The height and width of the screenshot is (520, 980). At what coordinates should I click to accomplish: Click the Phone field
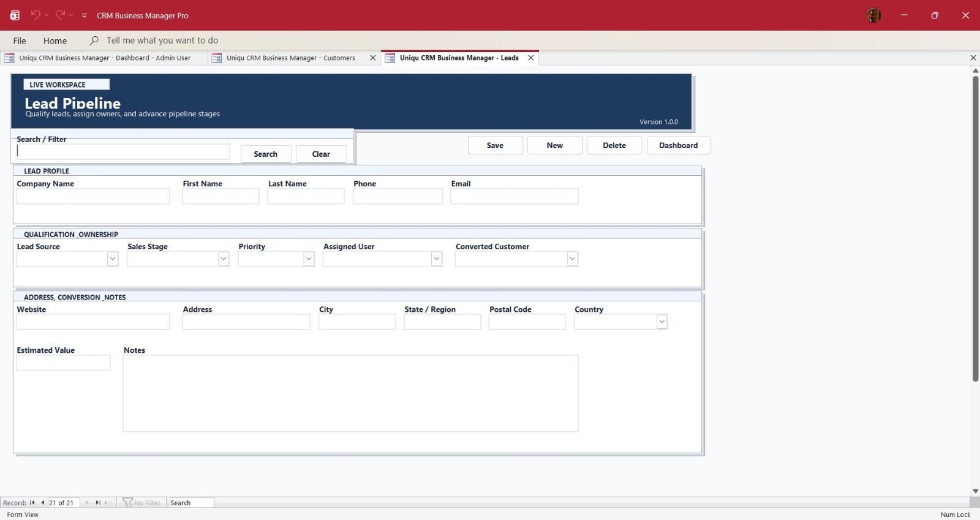[398, 196]
